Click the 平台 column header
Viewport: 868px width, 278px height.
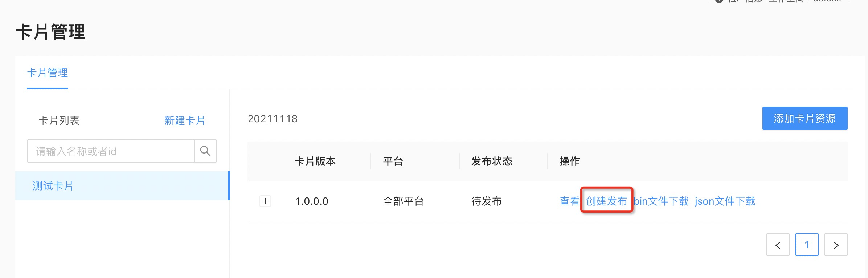pyautogui.click(x=393, y=161)
